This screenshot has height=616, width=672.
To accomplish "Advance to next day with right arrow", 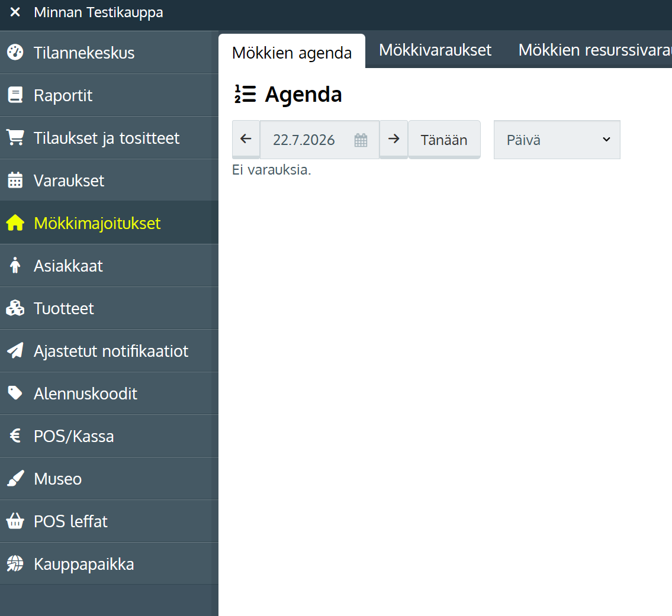I will point(393,139).
